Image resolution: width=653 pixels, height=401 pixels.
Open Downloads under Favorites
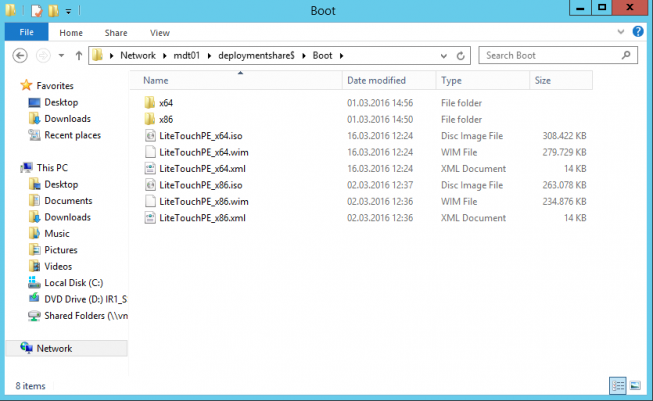click(x=67, y=119)
